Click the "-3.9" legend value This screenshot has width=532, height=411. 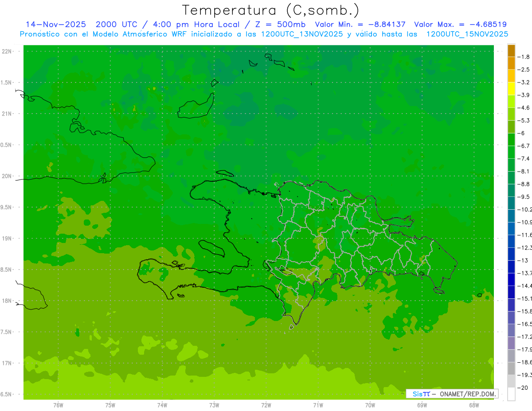point(524,95)
